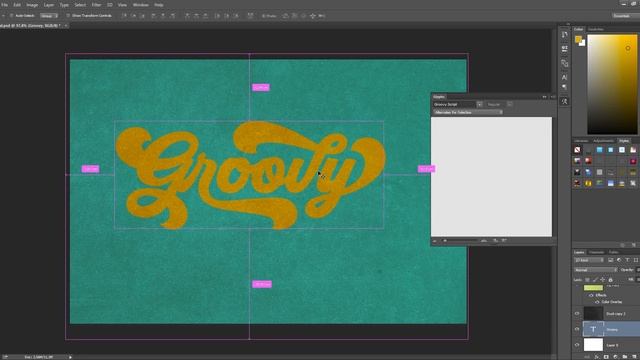This screenshot has width=640, height=360.
Task: Open the Glyphs panel icon in dock
Action: pos(564,101)
